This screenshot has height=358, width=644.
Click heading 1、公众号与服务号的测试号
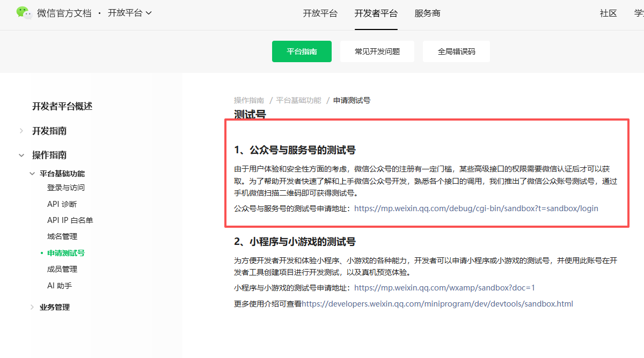tap(295, 150)
